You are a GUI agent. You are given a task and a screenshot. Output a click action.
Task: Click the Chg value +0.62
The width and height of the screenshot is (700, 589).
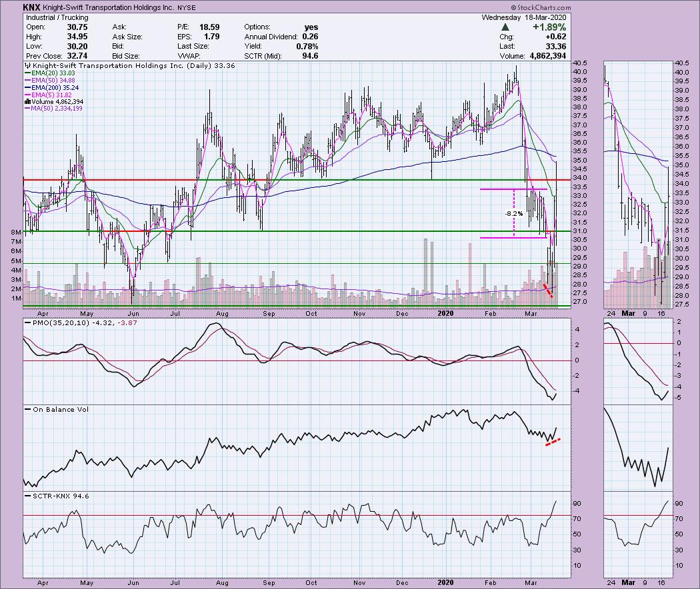555,37
